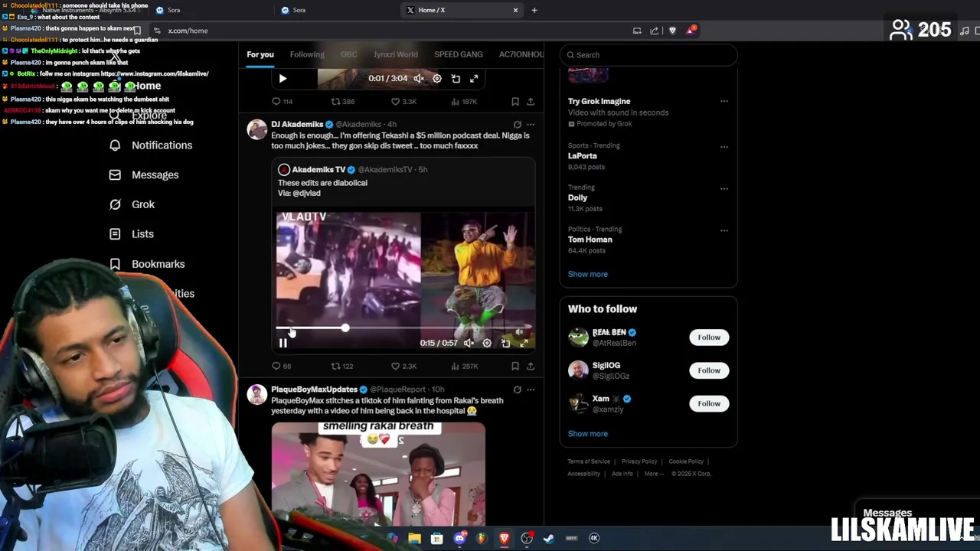Click the Bookmarks ribbon icon in sidebar

[x=115, y=264]
